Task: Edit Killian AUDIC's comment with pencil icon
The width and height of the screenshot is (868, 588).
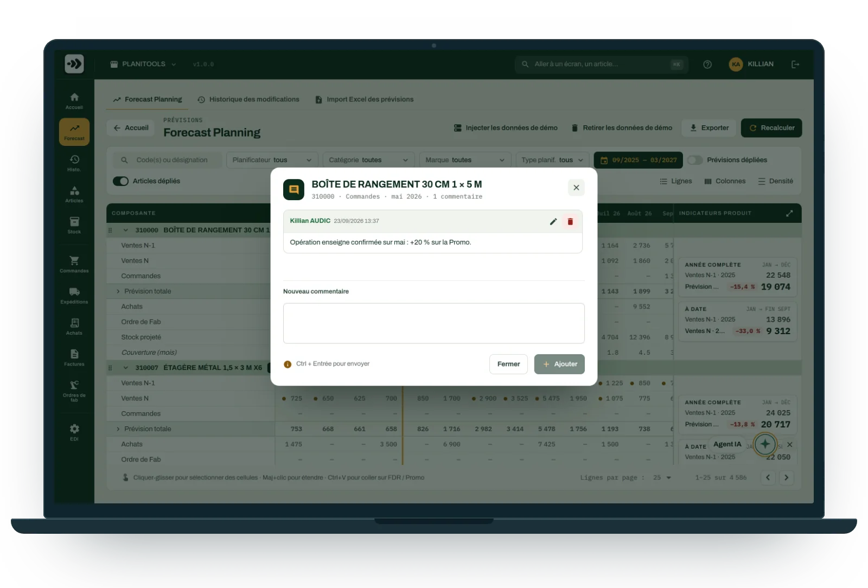Action: pos(553,221)
